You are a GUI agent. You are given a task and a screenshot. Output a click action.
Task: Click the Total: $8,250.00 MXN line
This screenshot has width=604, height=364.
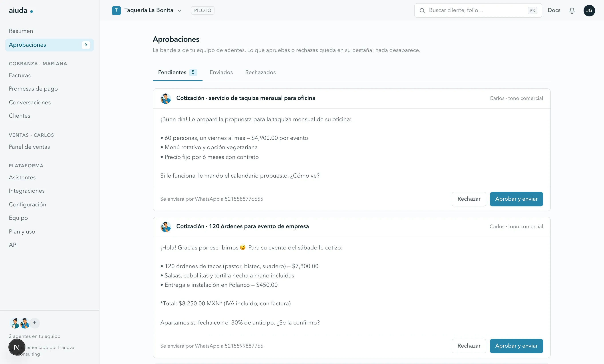[225, 303]
